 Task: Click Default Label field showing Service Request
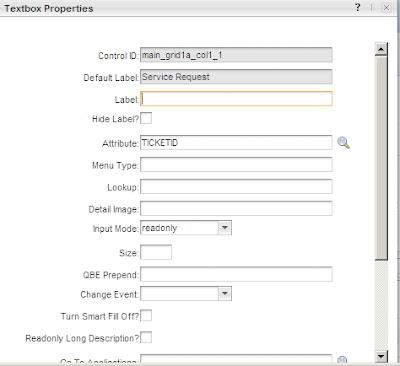point(236,77)
